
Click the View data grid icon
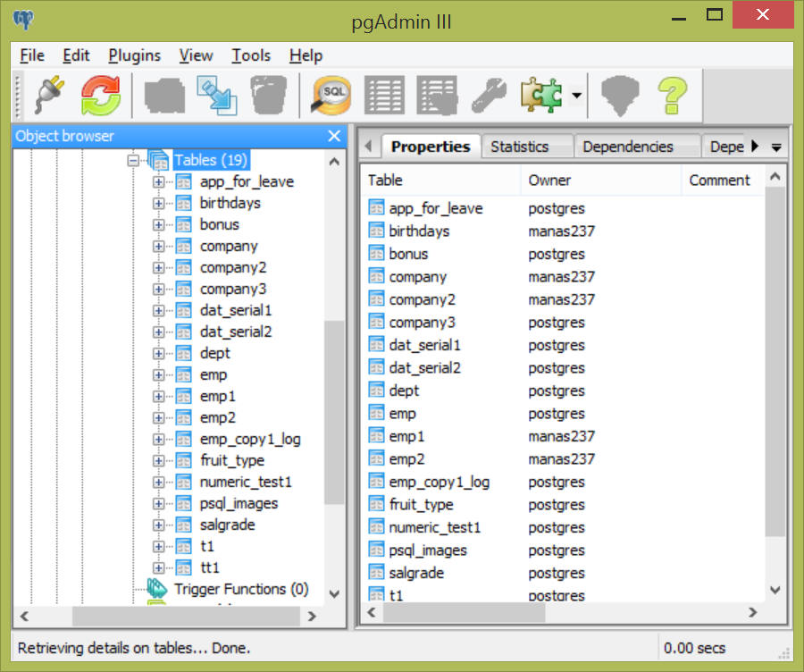384,95
